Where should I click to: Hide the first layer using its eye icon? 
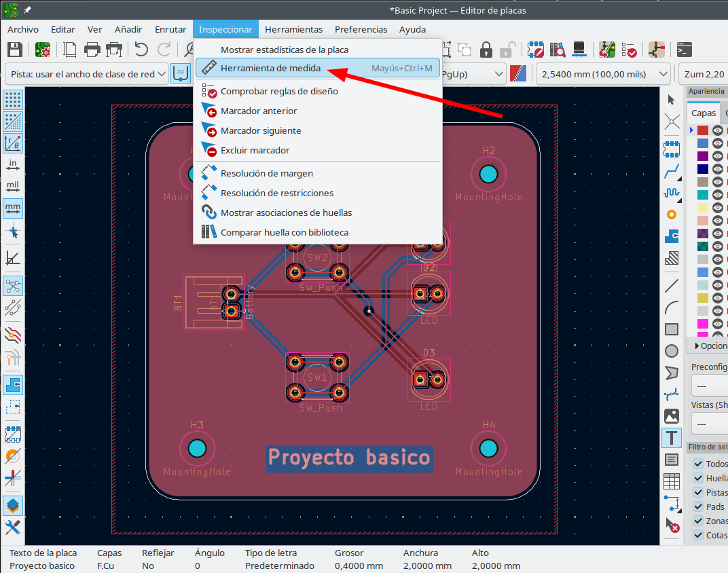coord(717,130)
